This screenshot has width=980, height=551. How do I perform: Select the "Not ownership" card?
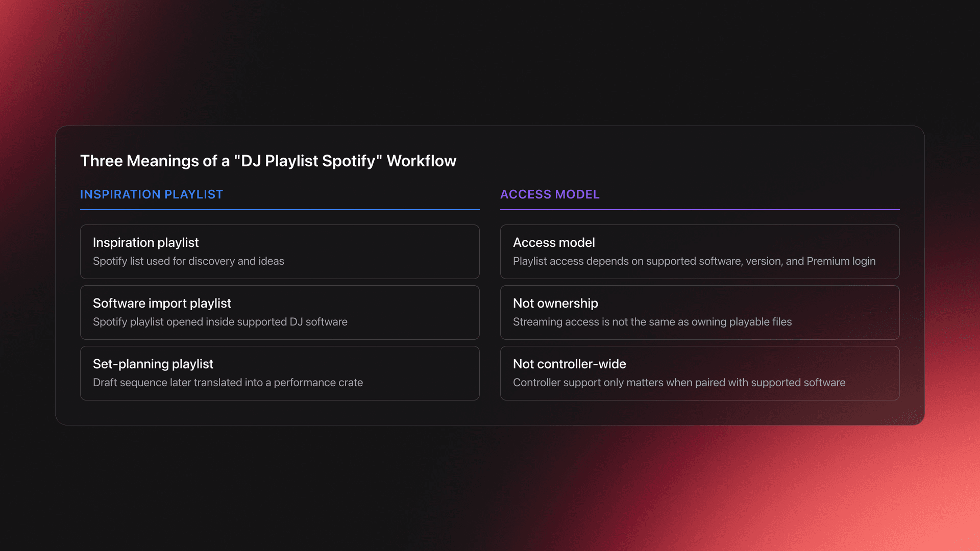(x=700, y=312)
